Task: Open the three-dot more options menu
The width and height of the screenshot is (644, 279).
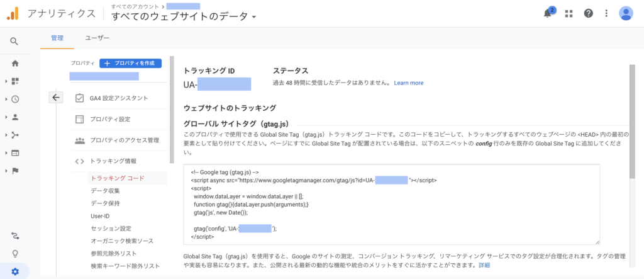Action: 607,14
